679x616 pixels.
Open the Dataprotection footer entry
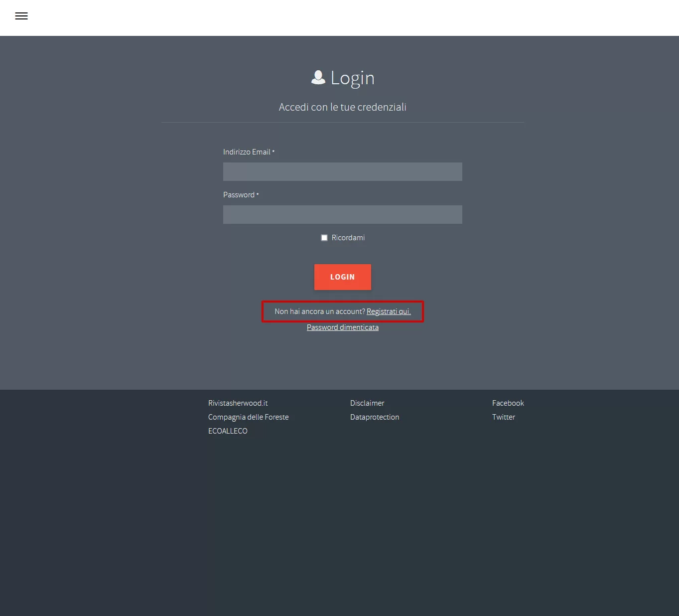pyautogui.click(x=374, y=417)
